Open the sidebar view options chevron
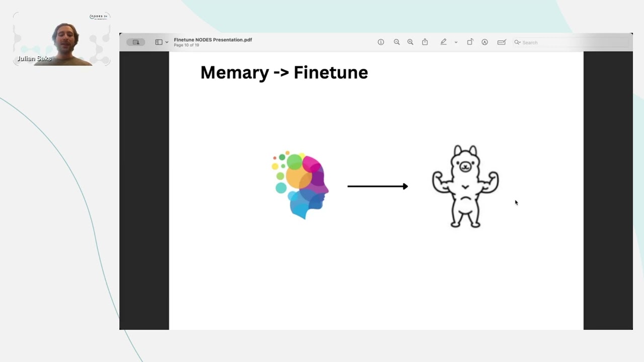 point(167,42)
